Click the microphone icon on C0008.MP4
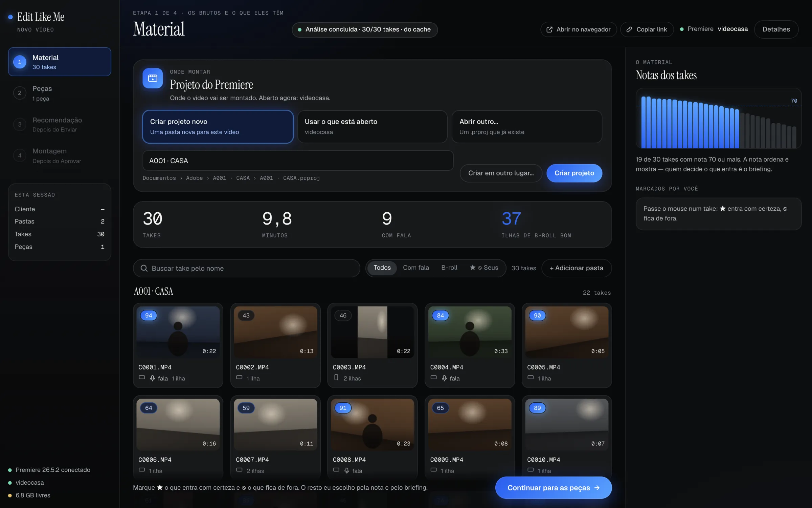 point(347,471)
